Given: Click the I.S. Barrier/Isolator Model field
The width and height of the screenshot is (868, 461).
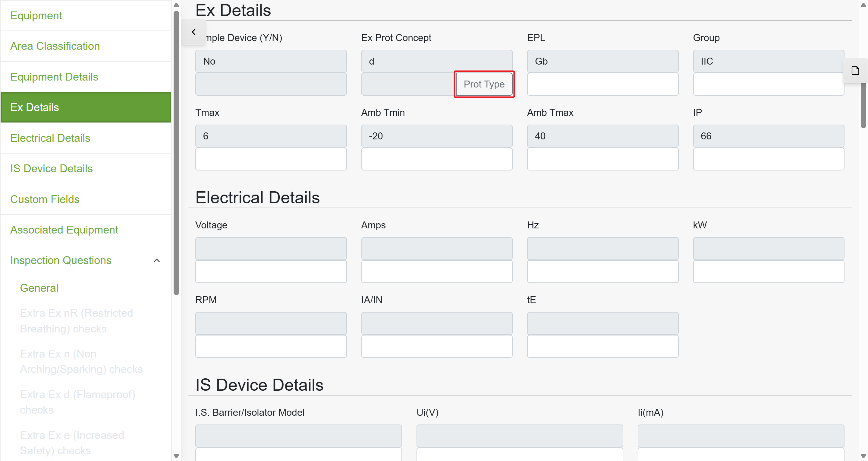Looking at the screenshot, I should tap(299, 436).
